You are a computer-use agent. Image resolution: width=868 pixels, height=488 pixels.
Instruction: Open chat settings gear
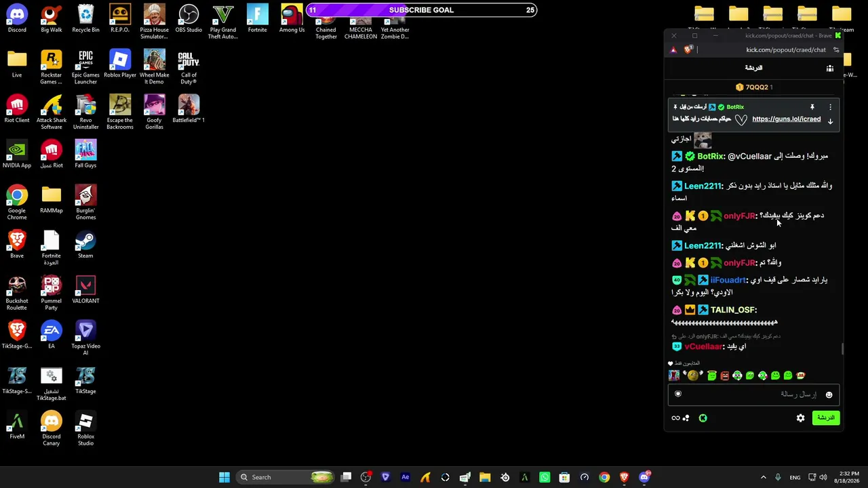pyautogui.click(x=801, y=418)
